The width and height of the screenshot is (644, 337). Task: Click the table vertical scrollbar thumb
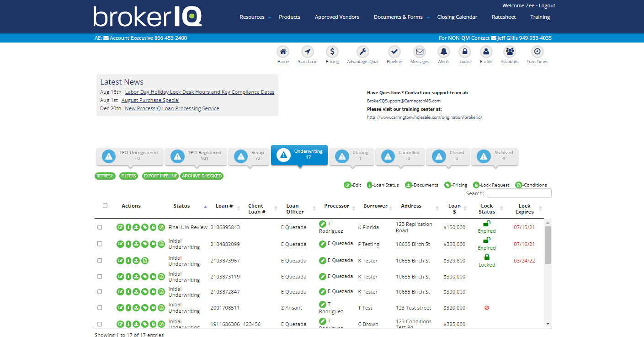(x=548, y=245)
